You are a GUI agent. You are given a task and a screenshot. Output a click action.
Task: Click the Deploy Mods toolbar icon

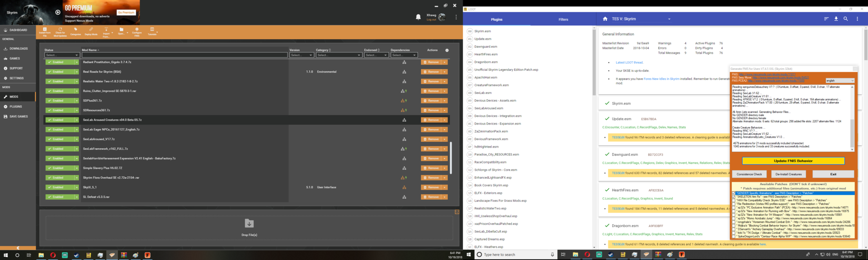[91, 31]
